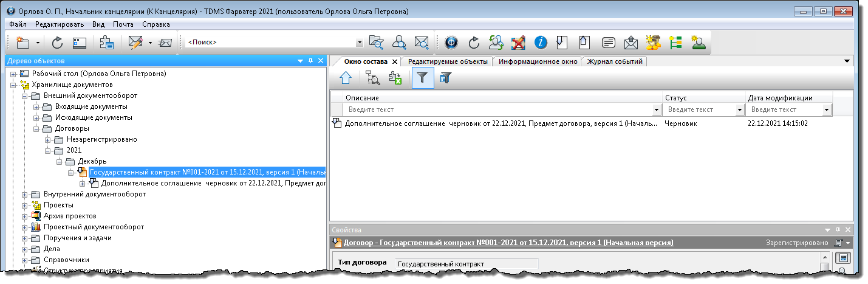Viewport: 868px width, 284px height.
Task: Click the export to Excel icon
Action: pos(395,78)
